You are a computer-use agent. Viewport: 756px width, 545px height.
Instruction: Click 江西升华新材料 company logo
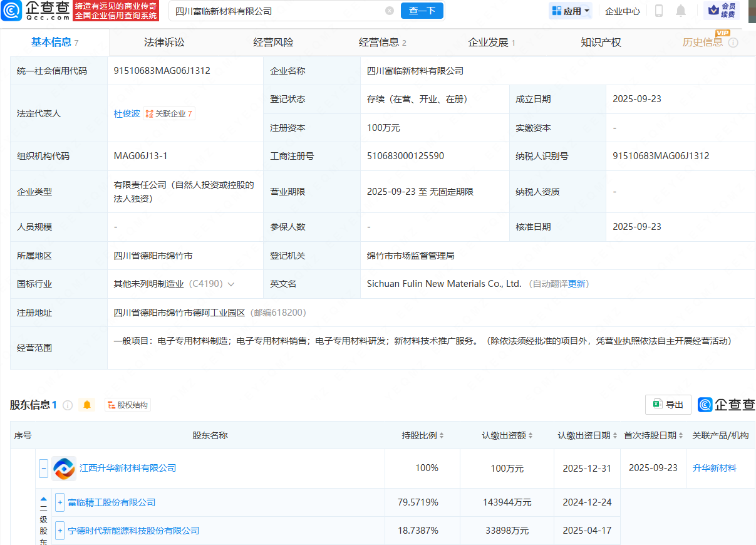point(64,468)
